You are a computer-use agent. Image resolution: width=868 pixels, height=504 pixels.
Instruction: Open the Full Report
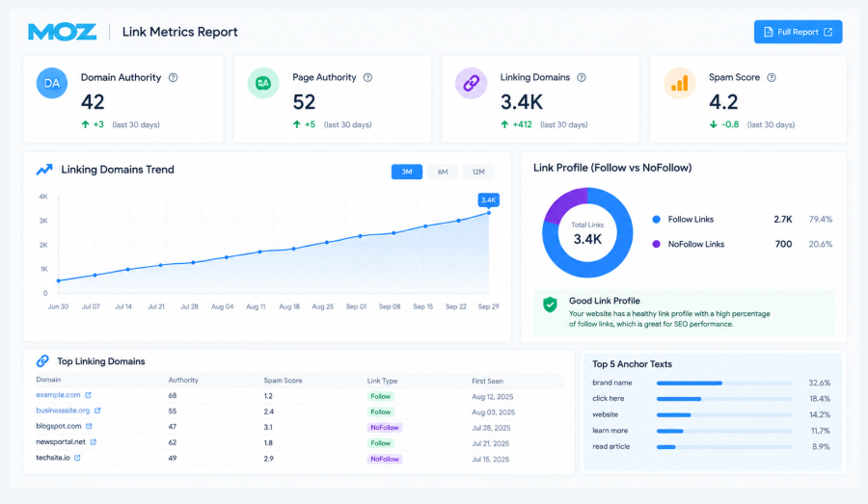pos(798,32)
